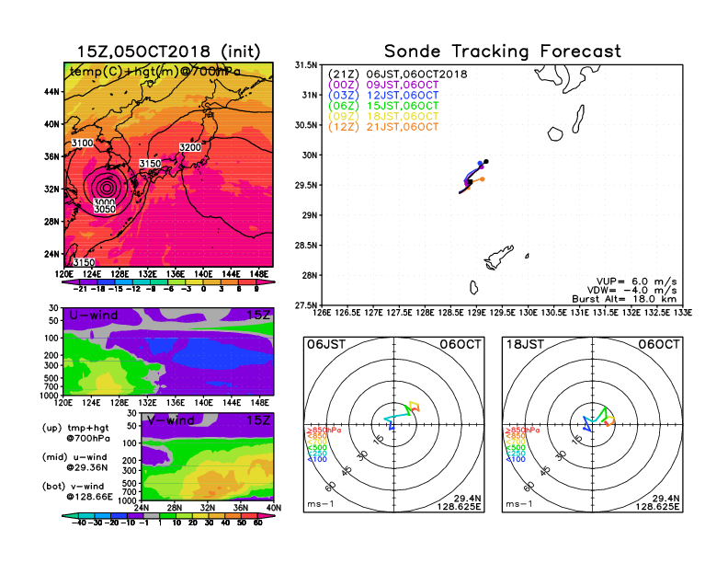The width and height of the screenshot is (728, 563).
Task: Click the '3200' contour label over Japan
Action: [190, 148]
